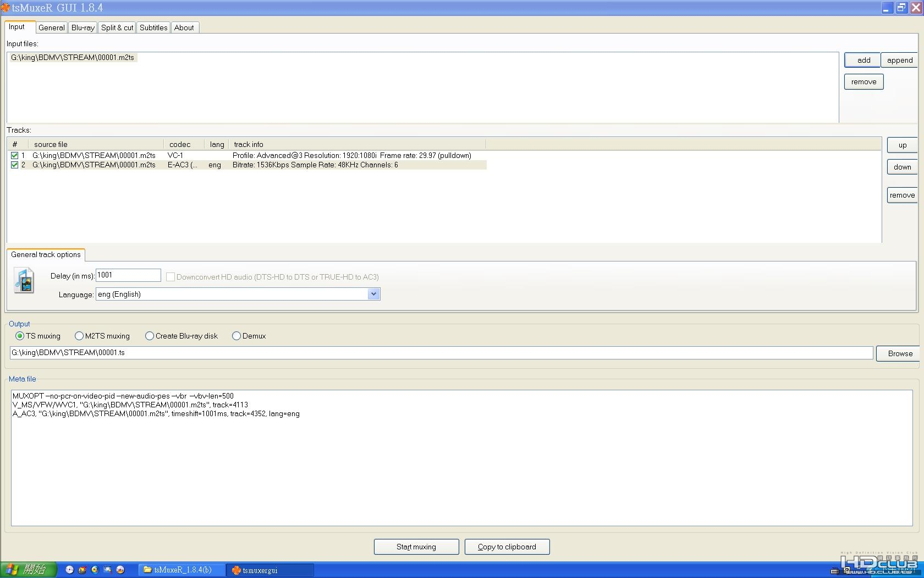Click the V_MS/VFW/WVC1 line in meta file
The height and width of the screenshot is (578, 924).
pos(130,405)
